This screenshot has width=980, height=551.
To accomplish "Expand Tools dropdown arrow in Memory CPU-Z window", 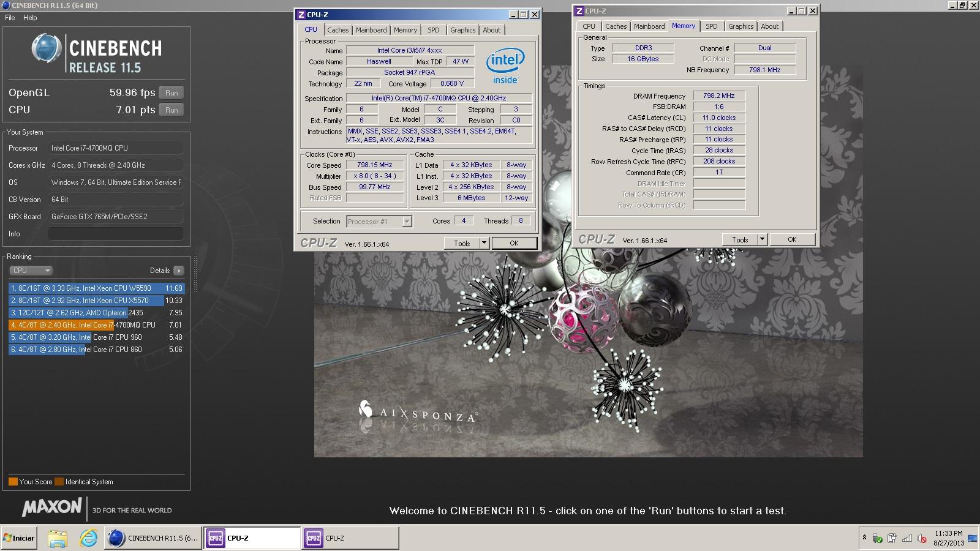I will click(762, 239).
